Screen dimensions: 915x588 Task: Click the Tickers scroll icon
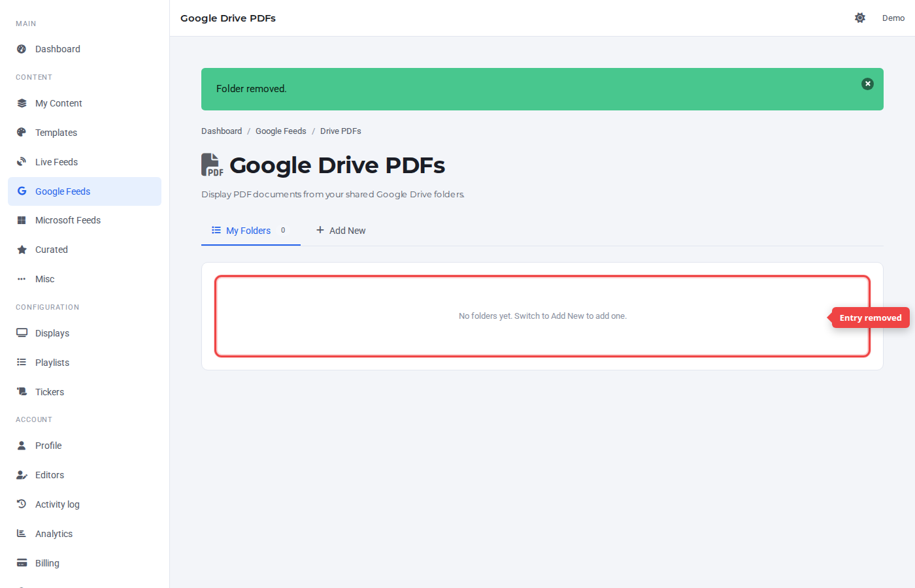[x=22, y=392]
